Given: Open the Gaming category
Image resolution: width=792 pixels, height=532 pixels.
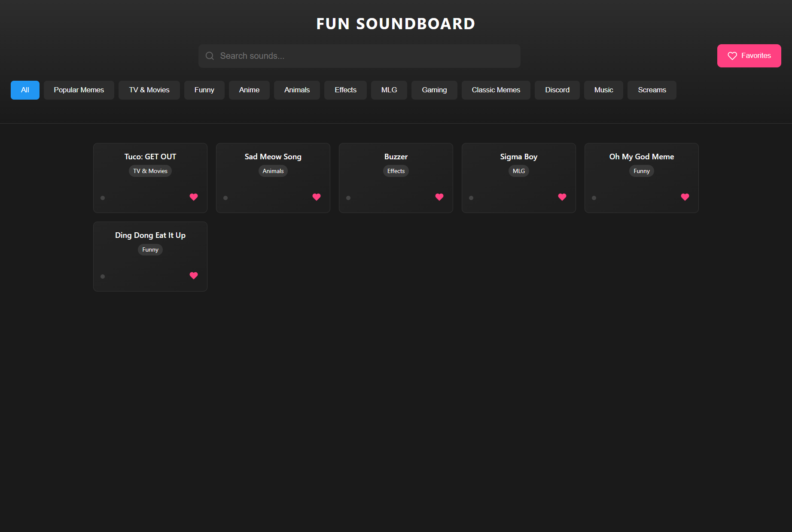Looking at the screenshot, I should (434, 90).
